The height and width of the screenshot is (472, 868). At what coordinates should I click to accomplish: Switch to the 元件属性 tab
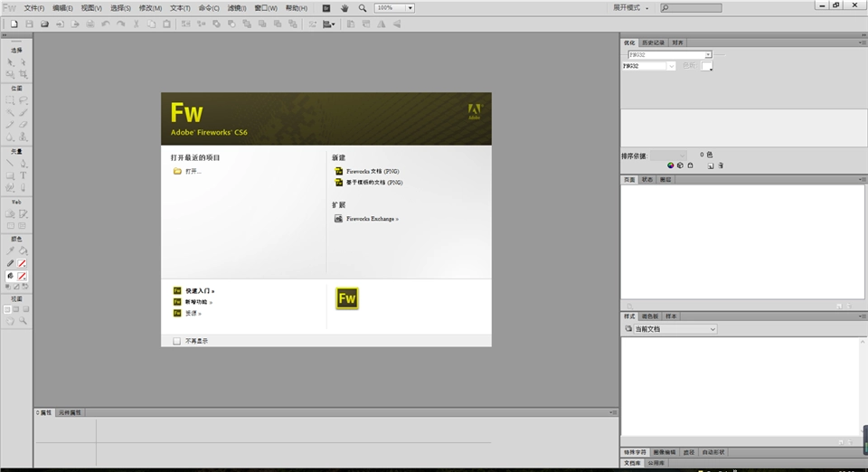pos(71,413)
